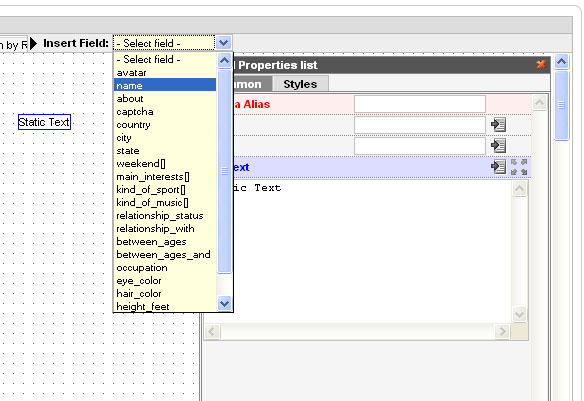Choose 'about' from the field list
This screenshot has width=584, height=401.
[165, 98]
